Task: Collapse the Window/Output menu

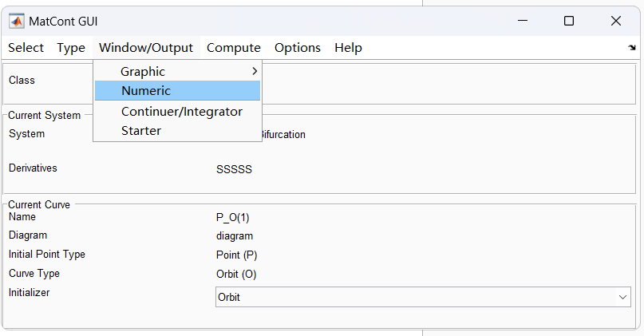Action: point(146,48)
